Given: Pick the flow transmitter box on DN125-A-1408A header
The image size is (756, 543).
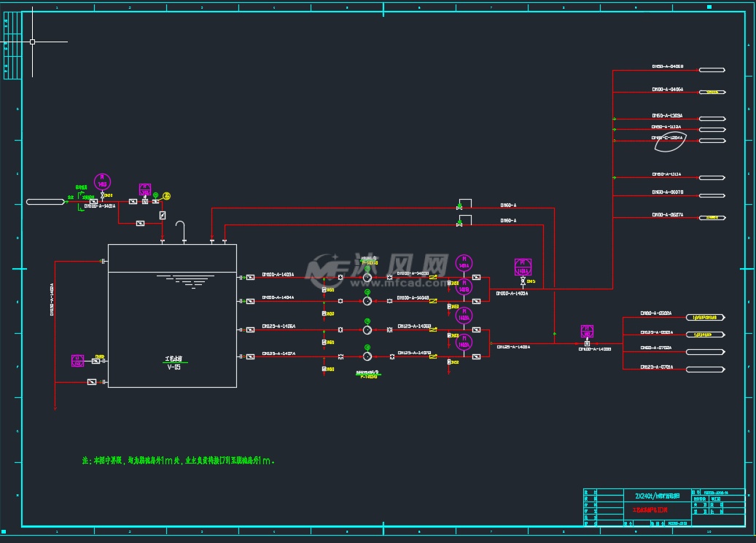Looking at the screenshot, I should coord(587,332).
